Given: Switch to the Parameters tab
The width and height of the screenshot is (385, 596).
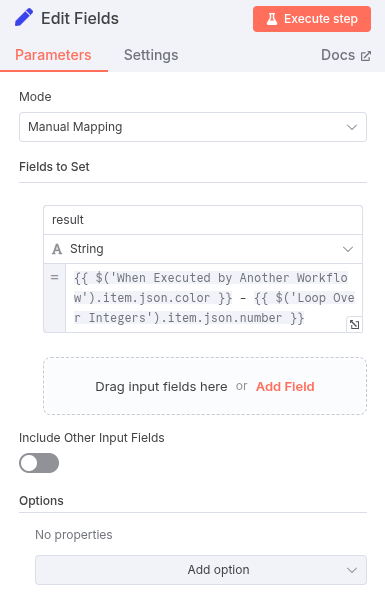Looking at the screenshot, I should point(53,55).
